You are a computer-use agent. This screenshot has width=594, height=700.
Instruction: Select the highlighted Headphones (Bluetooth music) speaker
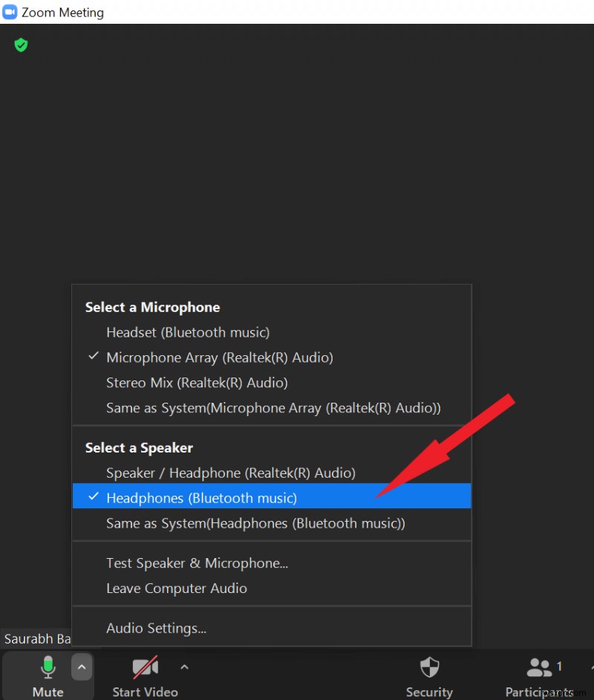click(203, 496)
